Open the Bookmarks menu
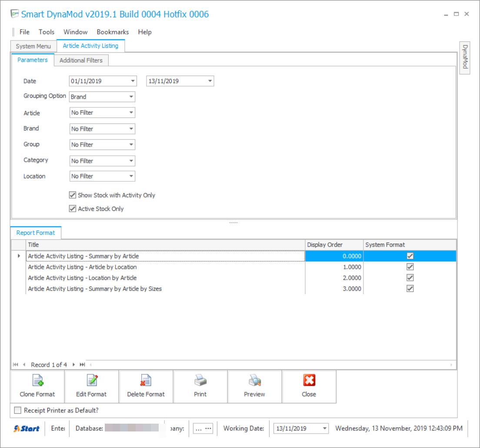 pos(113,32)
